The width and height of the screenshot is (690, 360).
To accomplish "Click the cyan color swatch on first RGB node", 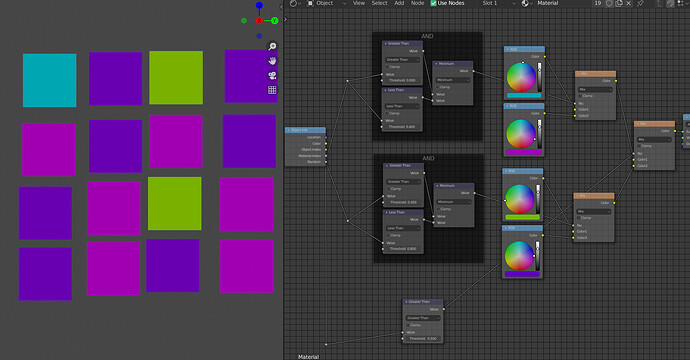I will [x=524, y=95].
